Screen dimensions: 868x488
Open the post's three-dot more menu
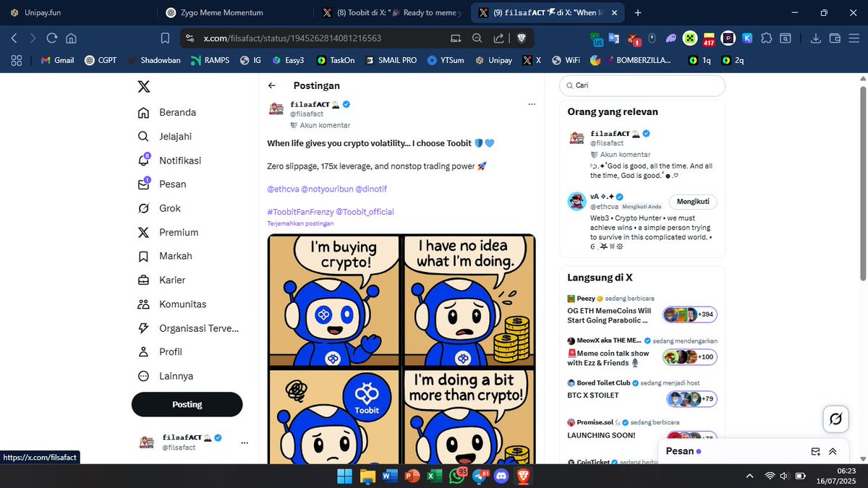click(532, 105)
